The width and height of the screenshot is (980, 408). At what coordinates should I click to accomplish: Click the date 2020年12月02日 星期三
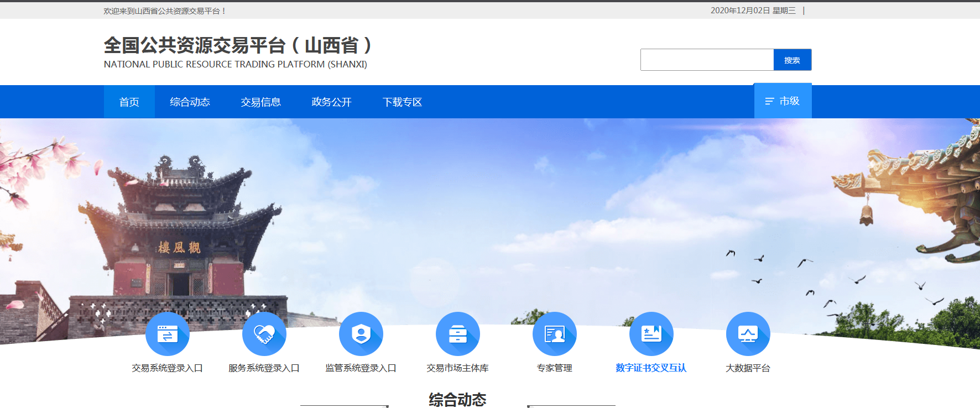pyautogui.click(x=753, y=11)
